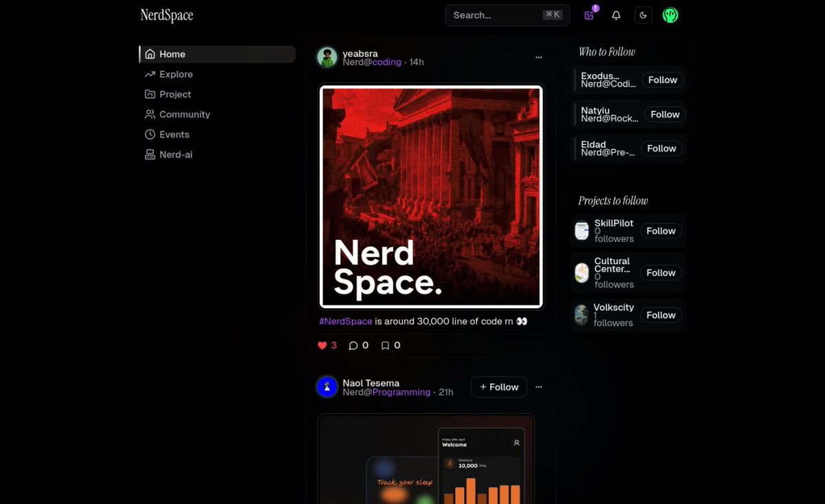Click the Explore trending arrow icon
The width and height of the screenshot is (825, 504).
[x=150, y=74]
